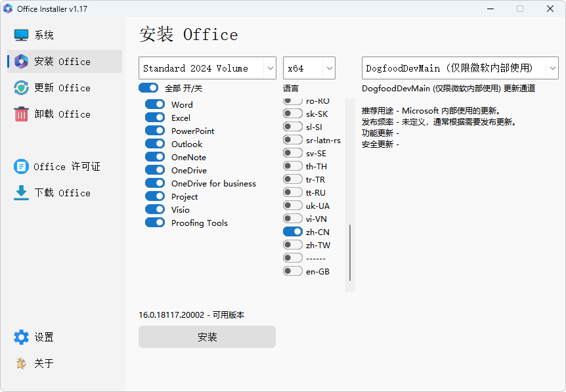Toggle the Word component switch
This screenshot has width=566, height=392.
pos(155,104)
